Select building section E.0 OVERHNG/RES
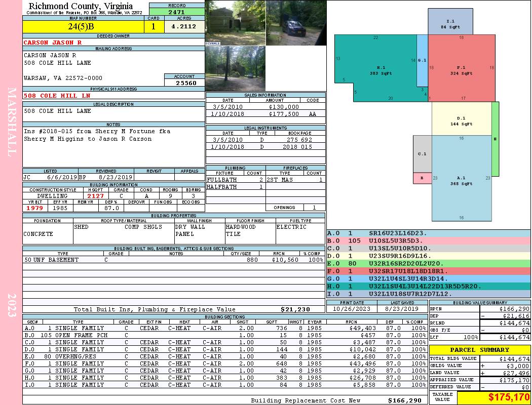Viewport: 532px width, 405px height. [224, 356]
